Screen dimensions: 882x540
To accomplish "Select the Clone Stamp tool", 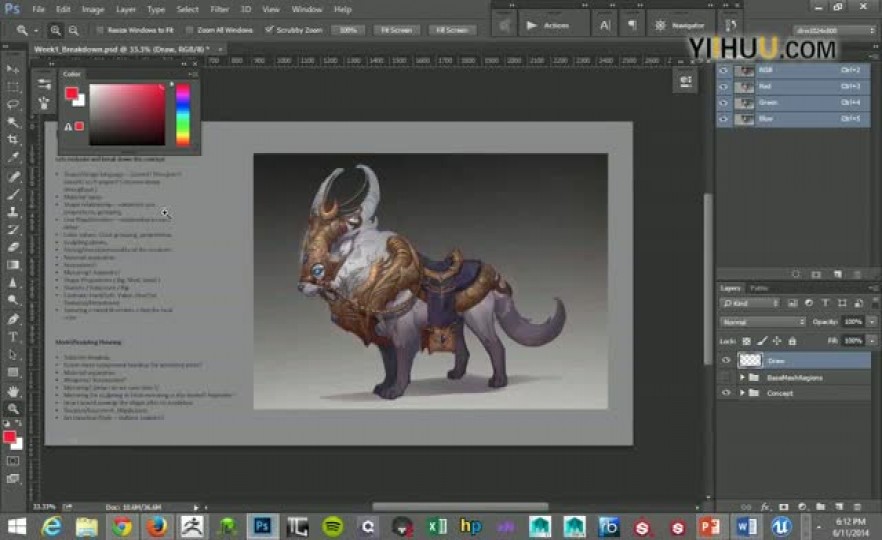I will click(12, 212).
